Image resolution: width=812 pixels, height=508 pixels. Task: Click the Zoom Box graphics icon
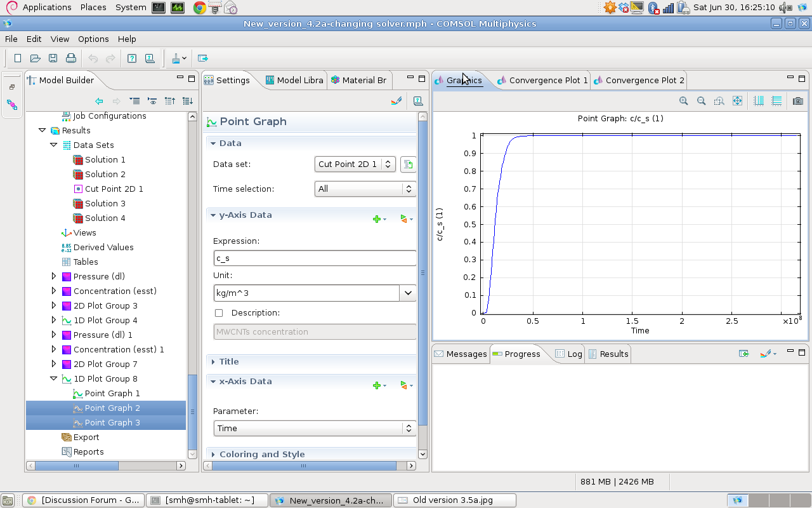click(719, 101)
